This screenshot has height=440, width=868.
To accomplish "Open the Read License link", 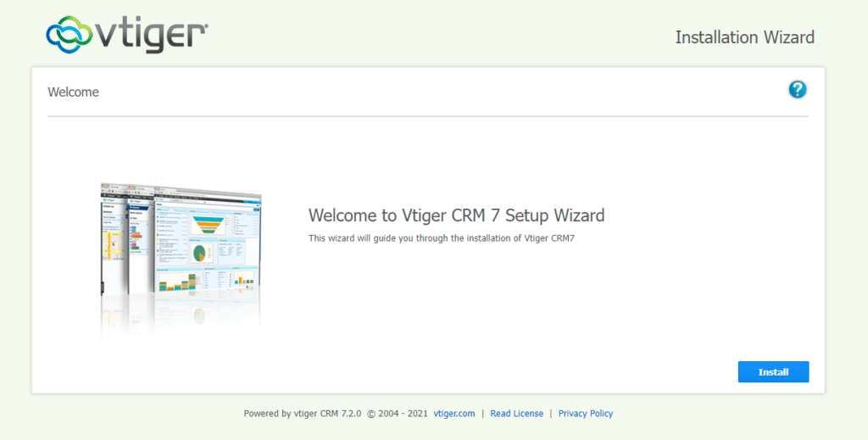I will coord(516,414).
